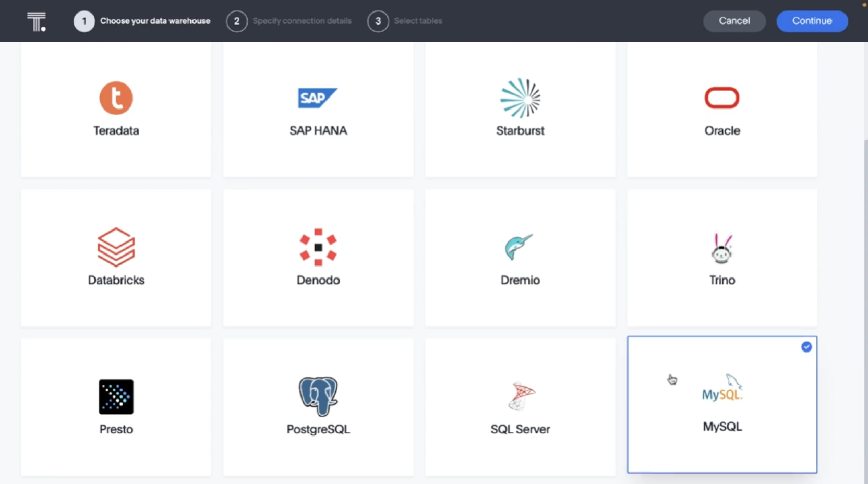Click the application logo top-left

coord(36,21)
